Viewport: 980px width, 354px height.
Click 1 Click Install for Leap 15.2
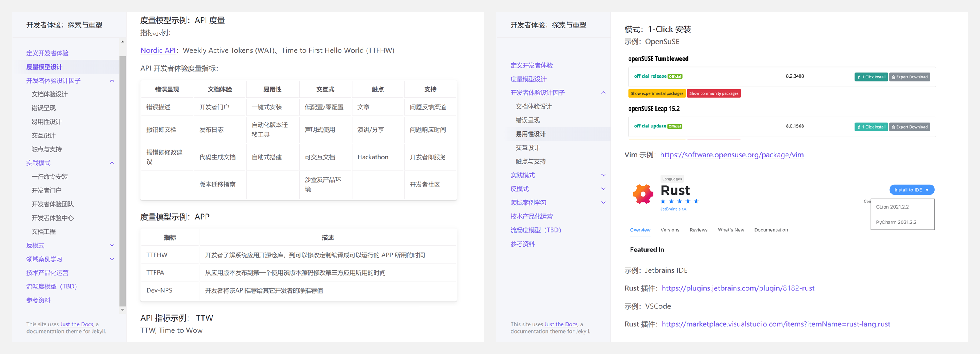point(871,127)
